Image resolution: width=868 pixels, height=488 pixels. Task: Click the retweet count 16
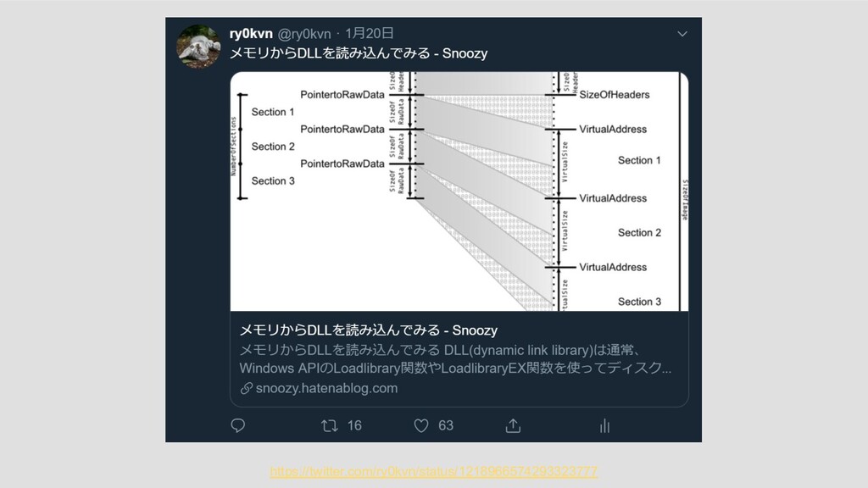pyautogui.click(x=354, y=425)
